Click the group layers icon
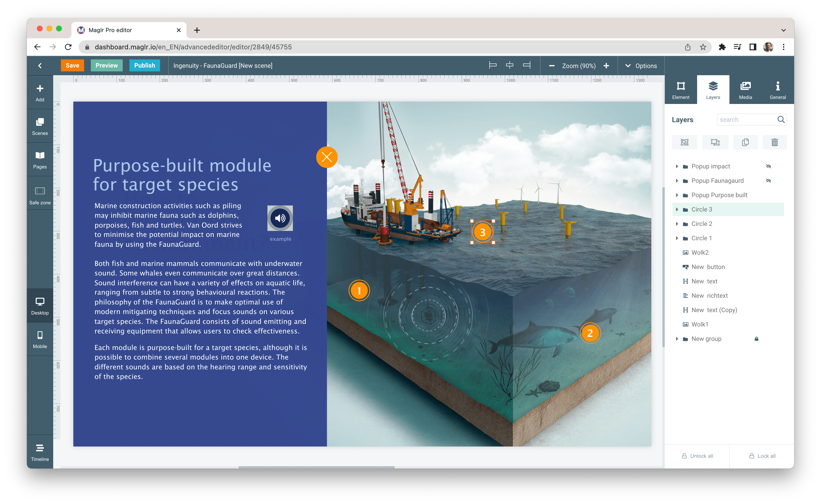The height and width of the screenshot is (504, 821). (x=684, y=142)
